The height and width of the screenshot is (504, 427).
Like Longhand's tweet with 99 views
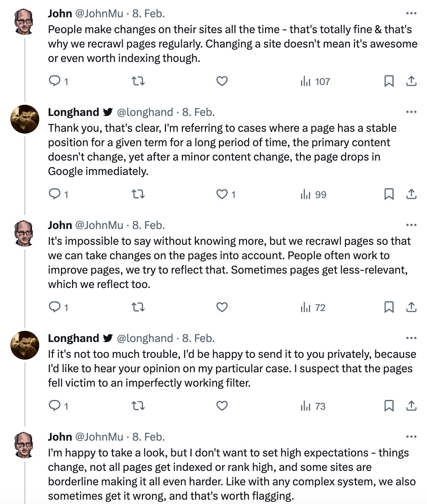click(222, 194)
